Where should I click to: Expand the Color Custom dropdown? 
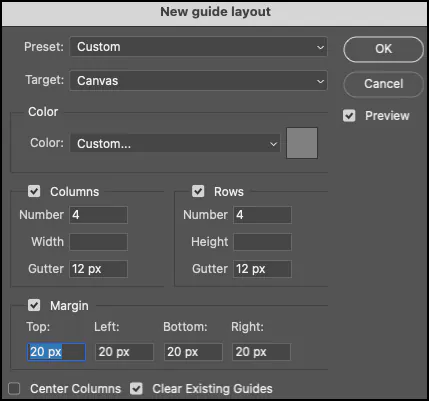click(x=175, y=143)
